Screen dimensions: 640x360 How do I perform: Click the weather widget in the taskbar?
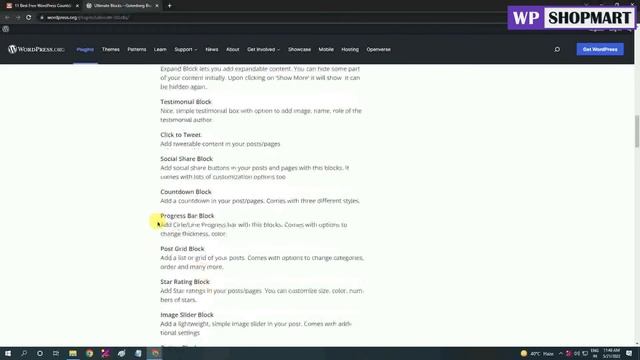[x=537, y=353]
